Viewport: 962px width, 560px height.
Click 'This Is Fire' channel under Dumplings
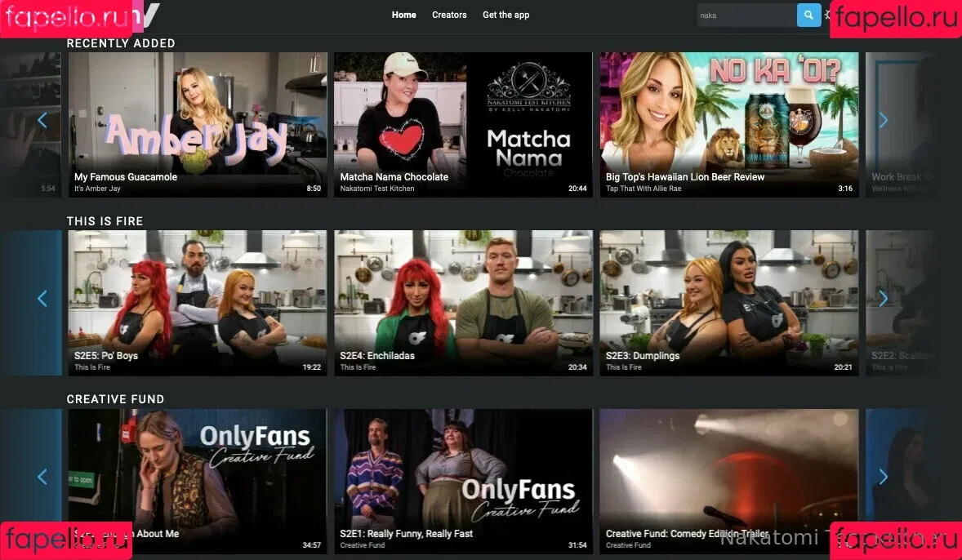pyautogui.click(x=623, y=367)
